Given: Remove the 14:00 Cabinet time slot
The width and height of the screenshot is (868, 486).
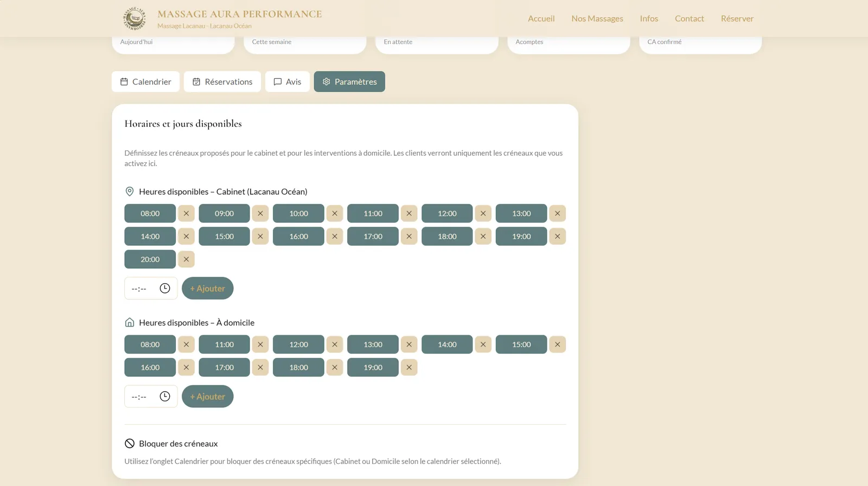Looking at the screenshot, I should pos(186,236).
